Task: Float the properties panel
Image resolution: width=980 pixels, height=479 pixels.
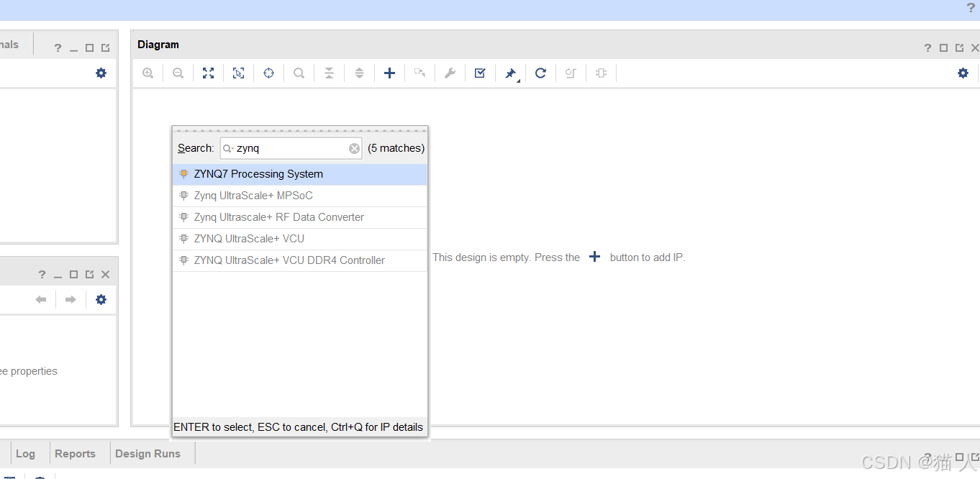Action: click(90, 274)
